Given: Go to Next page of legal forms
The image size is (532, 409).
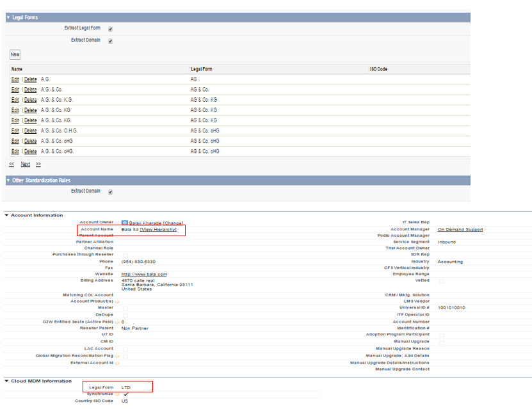Looking at the screenshot, I should click(x=25, y=164).
